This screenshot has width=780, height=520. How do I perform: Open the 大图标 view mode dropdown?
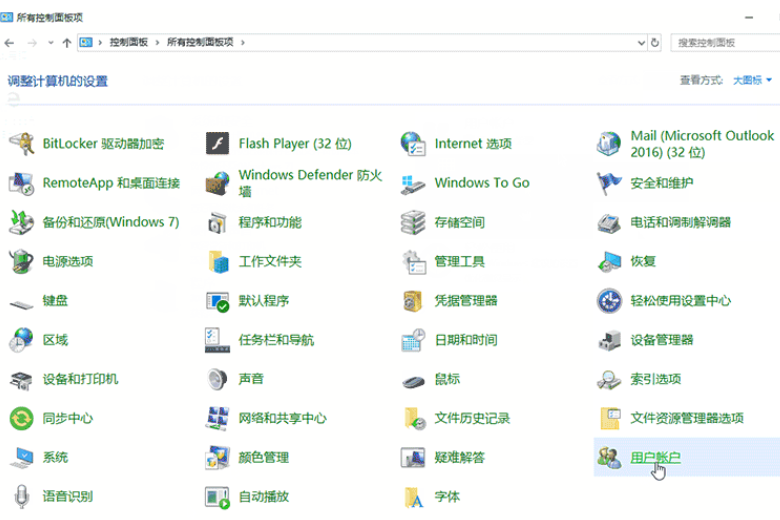click(x=752, y=80)
